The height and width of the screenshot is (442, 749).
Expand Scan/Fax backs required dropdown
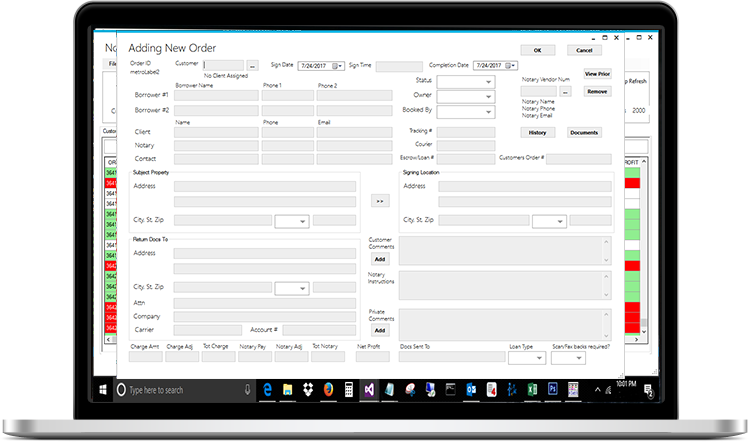click(581, 358)
